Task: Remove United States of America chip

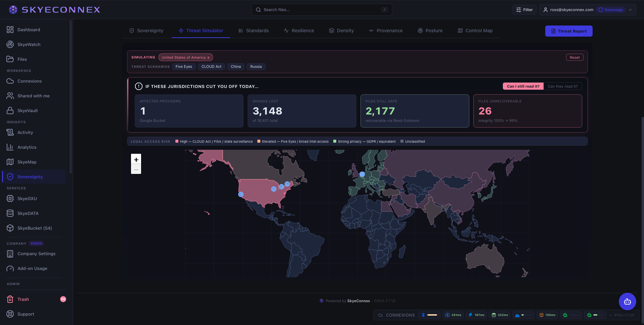Action: pos(208,58)
